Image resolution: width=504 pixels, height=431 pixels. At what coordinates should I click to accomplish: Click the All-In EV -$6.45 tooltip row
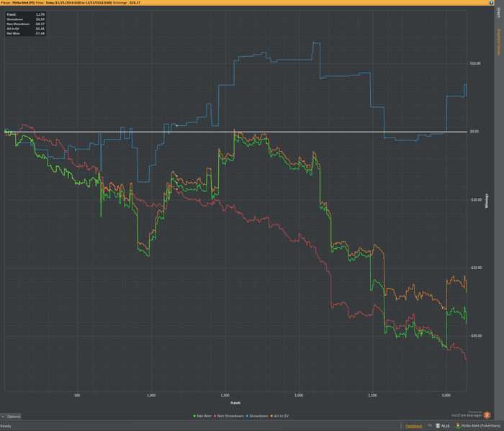tap(25, 29)
